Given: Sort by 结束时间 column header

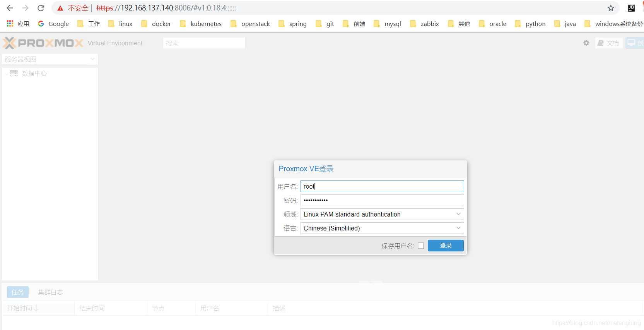Looking at the screenshot, I should 111,308.
